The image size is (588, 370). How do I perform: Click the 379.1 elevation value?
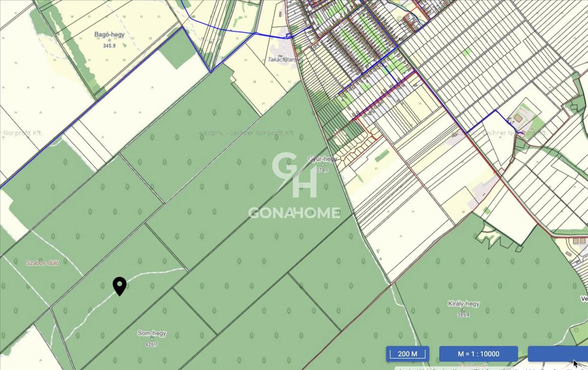[x=322, y=170]
